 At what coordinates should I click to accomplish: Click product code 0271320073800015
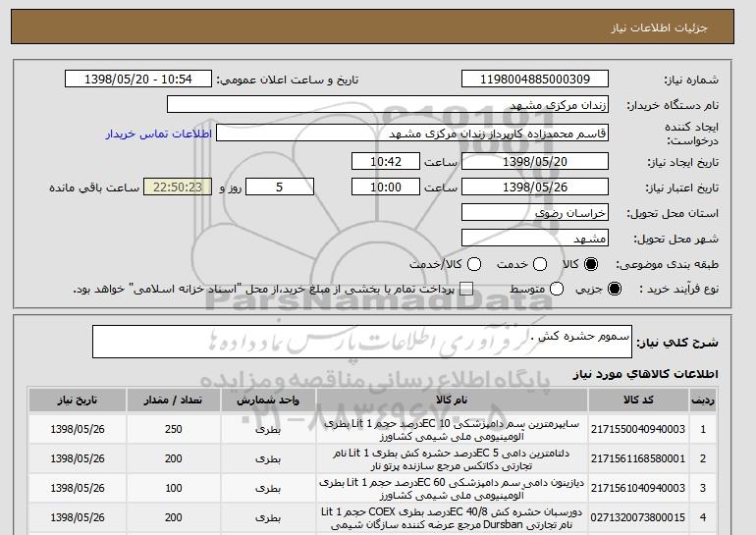click(x=638, y=517)
